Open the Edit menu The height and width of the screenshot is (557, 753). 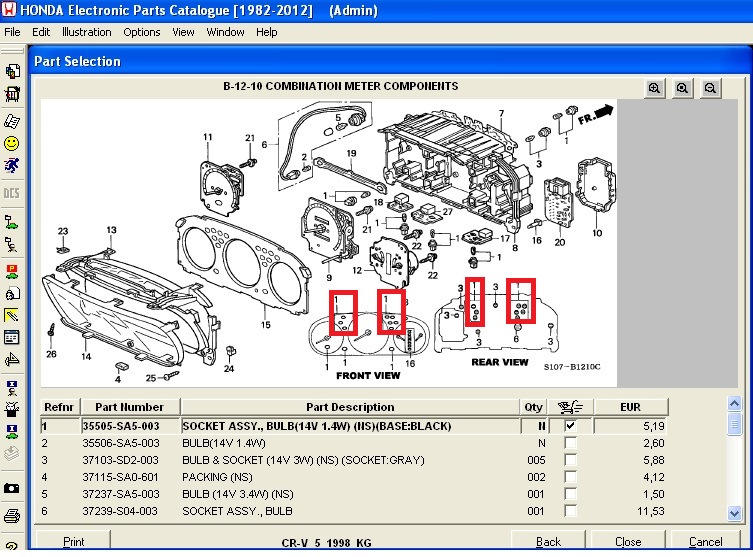click(41, 32)
